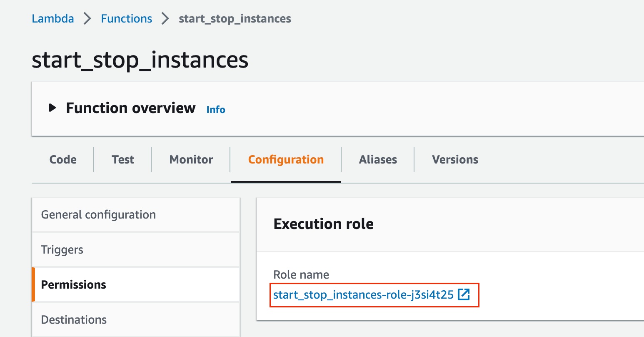Navigate to Lambda via breadcrumb

click(52, 18)
